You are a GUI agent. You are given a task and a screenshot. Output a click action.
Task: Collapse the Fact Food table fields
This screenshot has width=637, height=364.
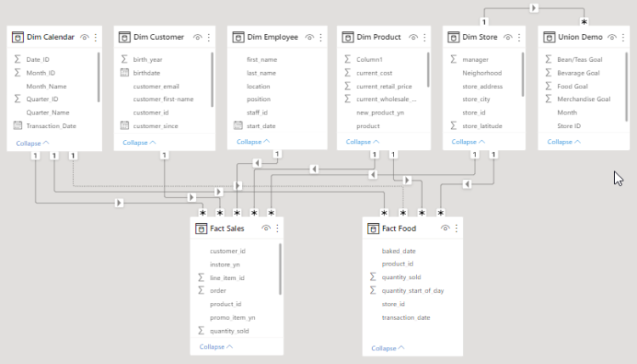tap(388, 348)
